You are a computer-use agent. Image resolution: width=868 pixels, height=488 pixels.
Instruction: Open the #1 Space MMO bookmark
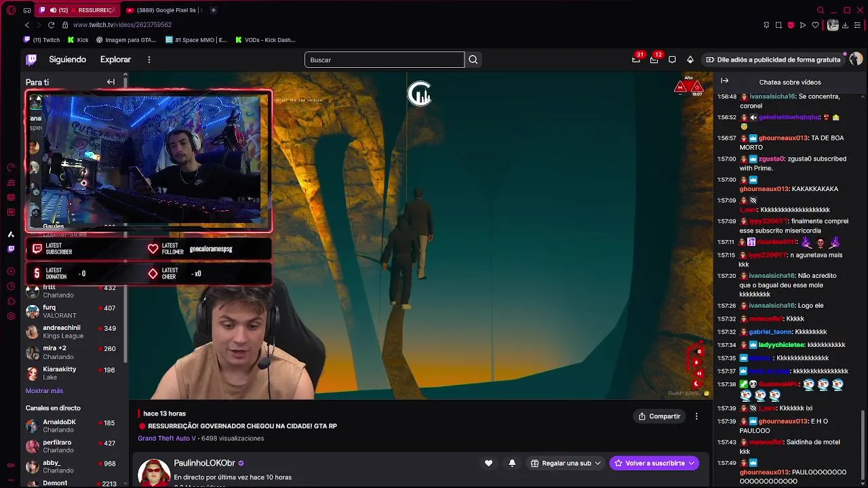pos(196,40)
